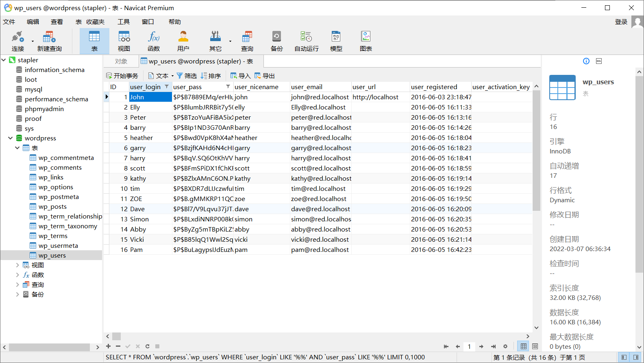Collapse the 表 tables node

(x=17, y=148)
